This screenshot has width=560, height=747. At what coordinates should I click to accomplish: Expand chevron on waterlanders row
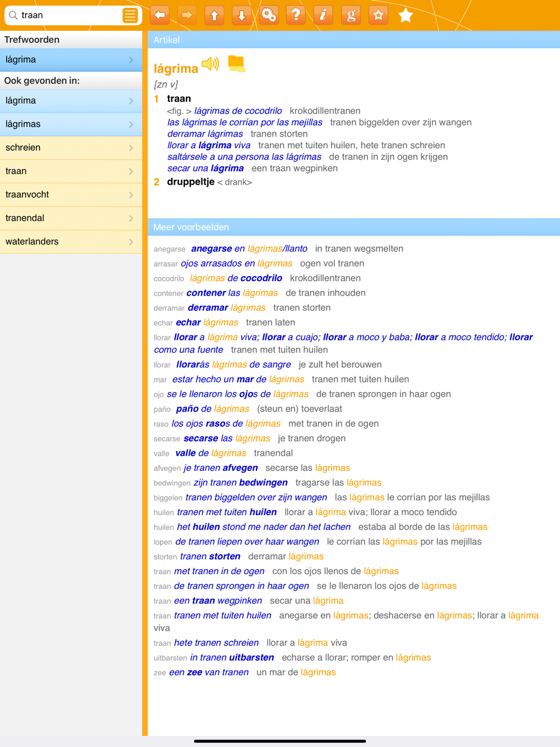click(x=131, y=242)
